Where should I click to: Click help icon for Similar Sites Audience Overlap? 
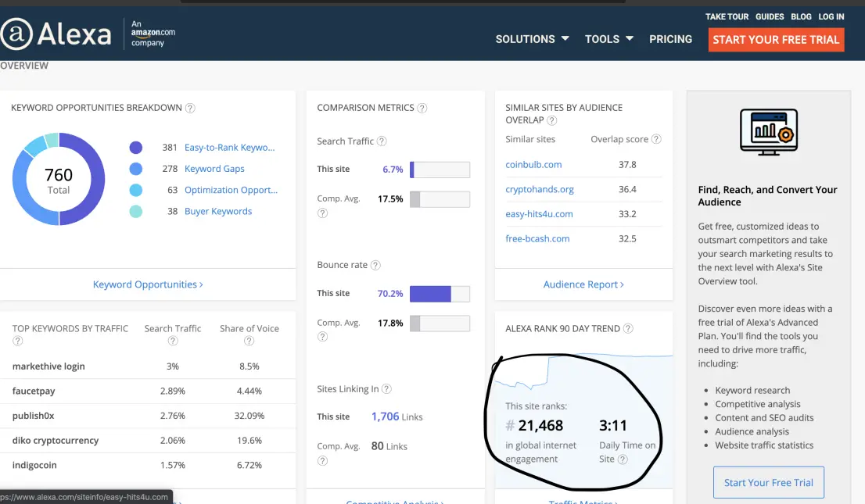(551, 120)
